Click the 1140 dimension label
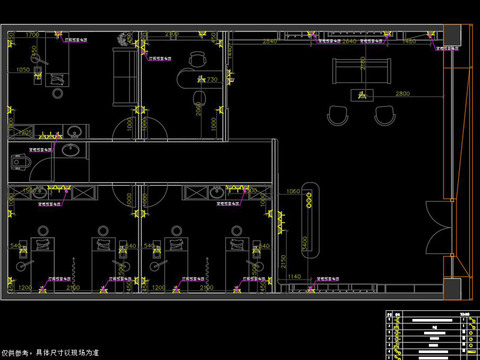This screenshot has width=480, height=360. click(294, 276)
